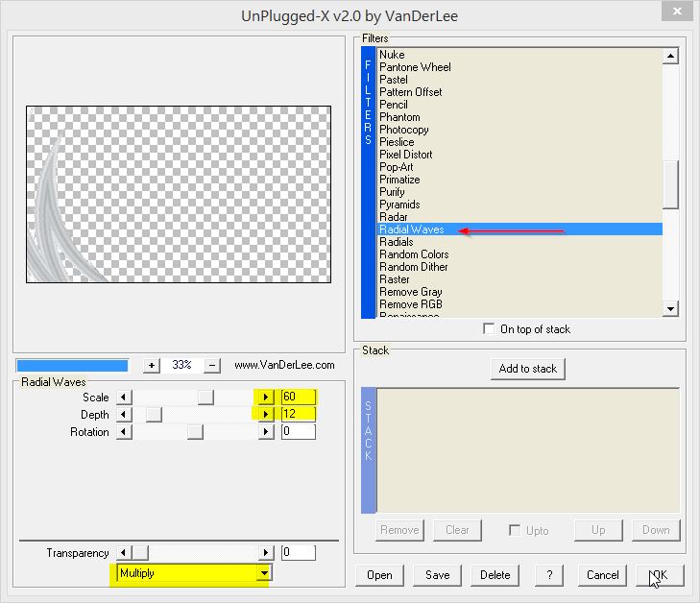Click the disabled Remove stack button
This screenshot has width=700, height=603.
pyautogui.click(x=399, y=530)
